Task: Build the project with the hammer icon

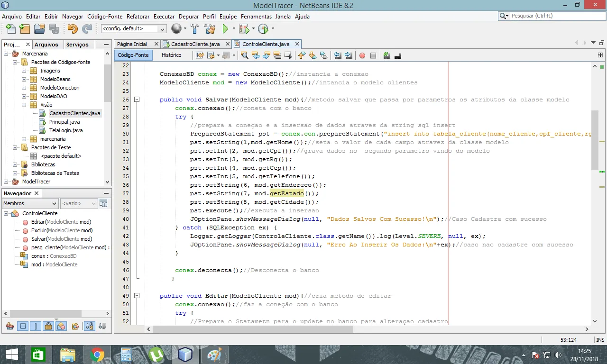Action: pyautogui.click(x=194, y=29)
